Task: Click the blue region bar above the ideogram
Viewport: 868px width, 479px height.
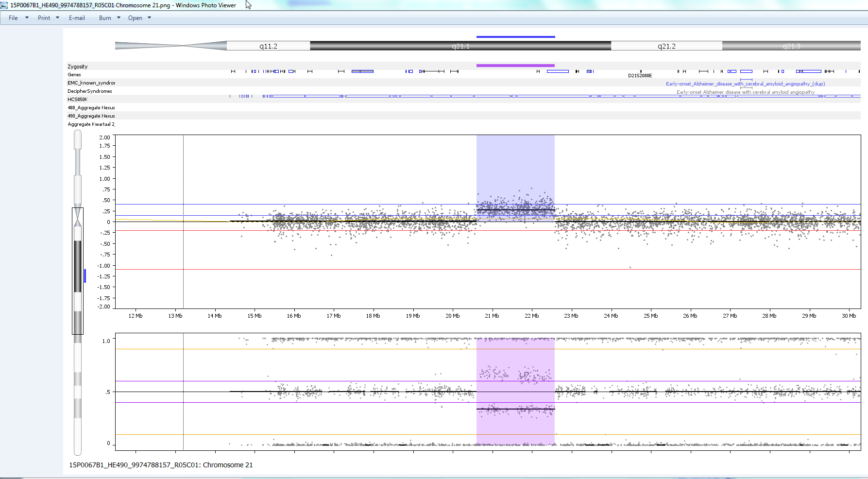Action: (515, 36)
